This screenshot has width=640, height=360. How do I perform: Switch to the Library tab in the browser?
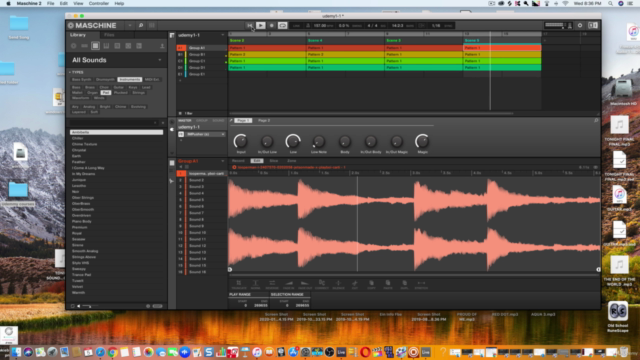click(78, 35)
